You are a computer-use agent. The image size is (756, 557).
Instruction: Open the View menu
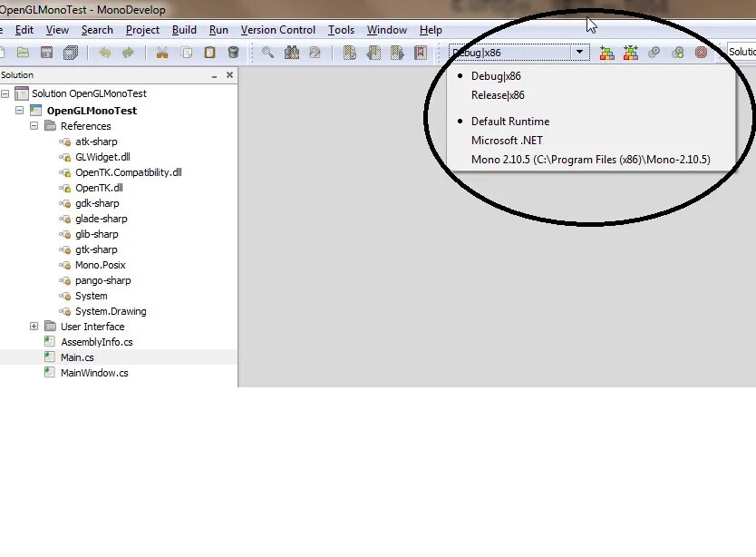(57, 30)
